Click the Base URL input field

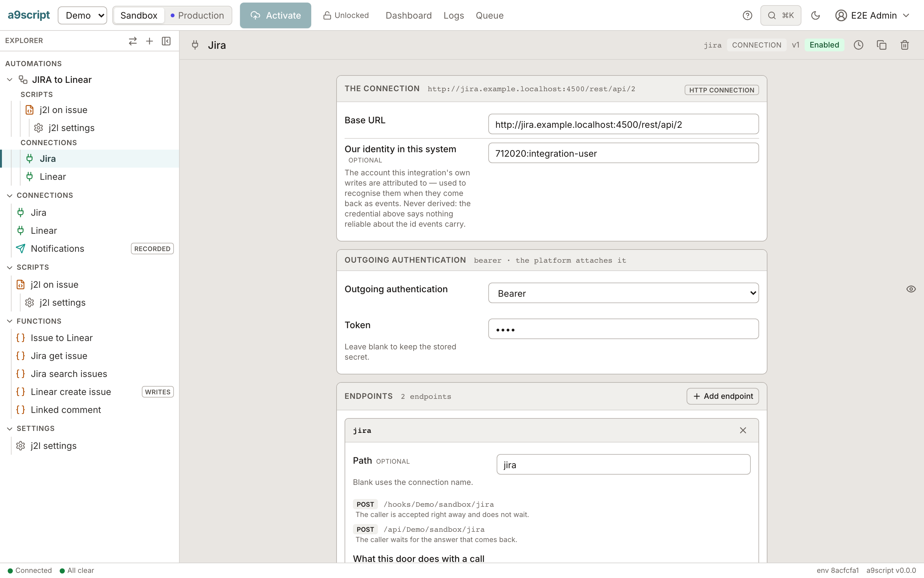tap(623, 124)
